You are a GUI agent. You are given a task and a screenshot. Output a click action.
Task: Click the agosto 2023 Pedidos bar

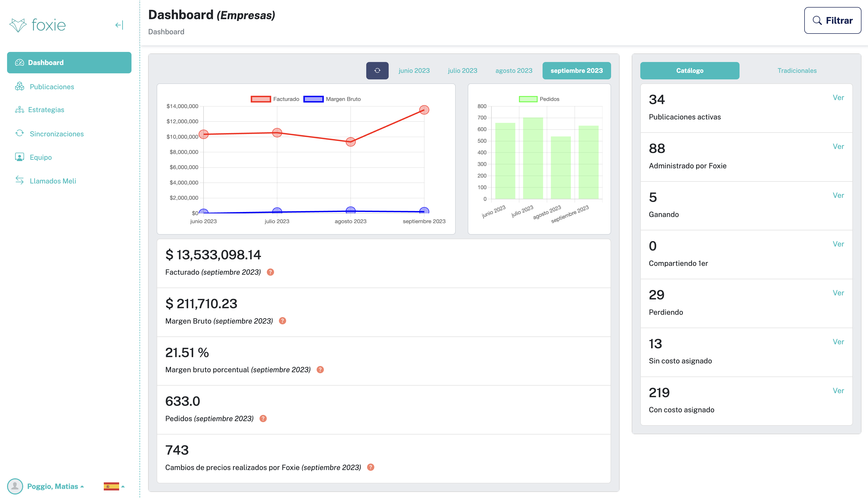click(561, 168)
